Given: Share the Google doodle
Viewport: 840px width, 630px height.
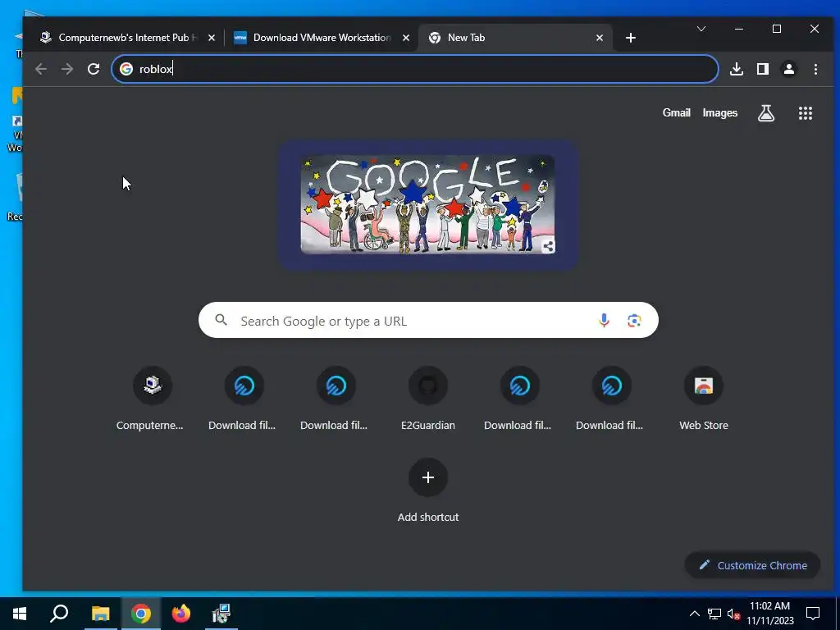Looking at the screenshot, I should [547, 246].
